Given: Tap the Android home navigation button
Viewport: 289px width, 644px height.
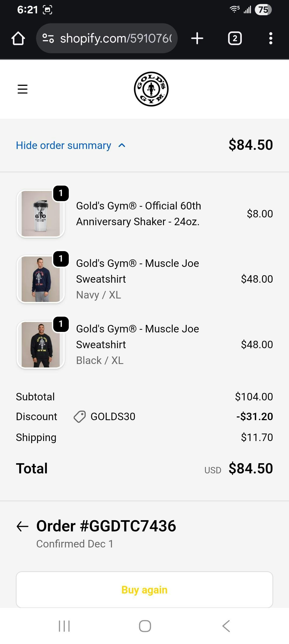Looking at the screenshot, I should coord(145,626).
